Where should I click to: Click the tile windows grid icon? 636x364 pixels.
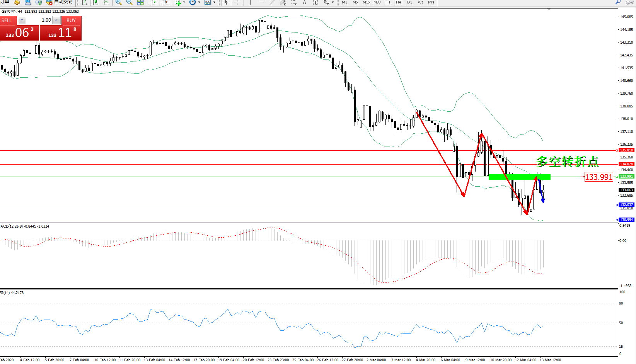pos(140,2)
